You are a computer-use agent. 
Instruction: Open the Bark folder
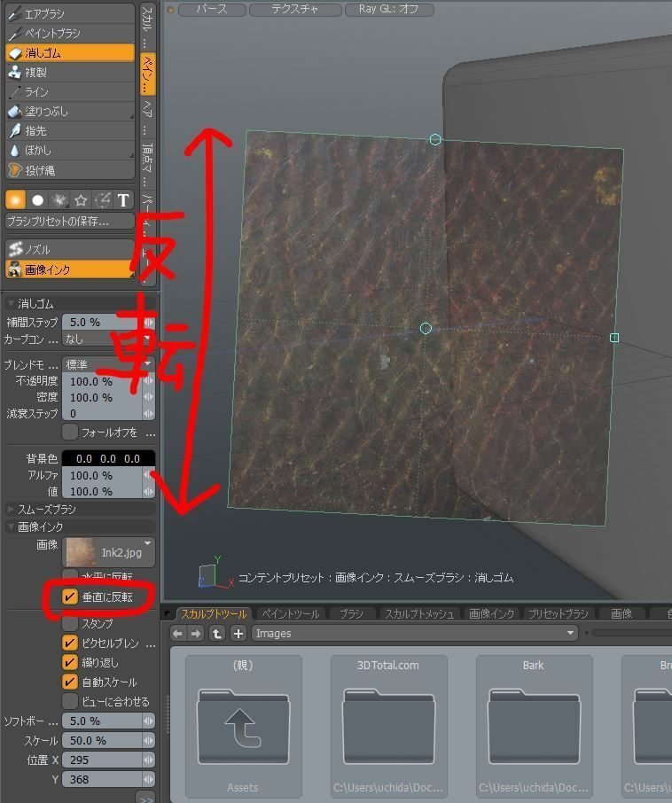(534, 726)
